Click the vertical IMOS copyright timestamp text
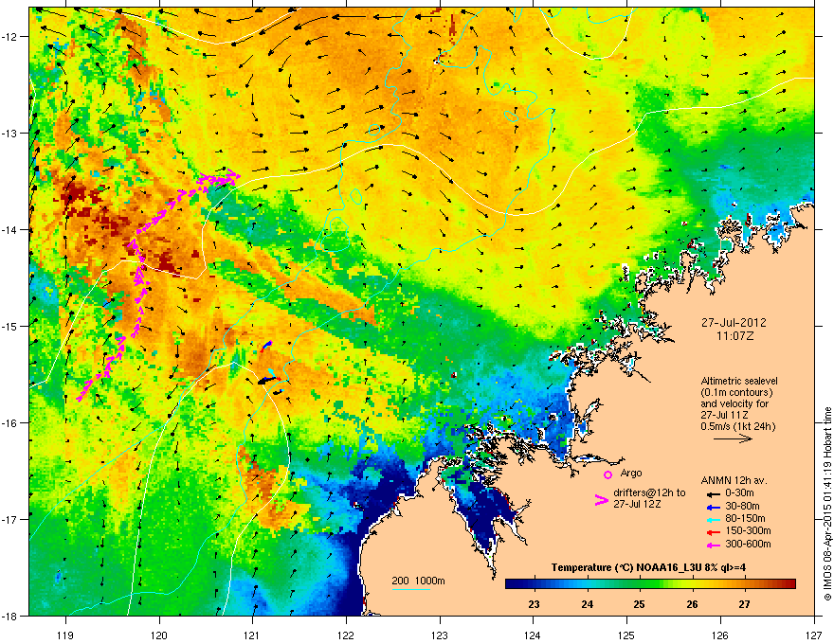Screen dimensions: 834x644 pyautogui.click(x=827, y=504)
